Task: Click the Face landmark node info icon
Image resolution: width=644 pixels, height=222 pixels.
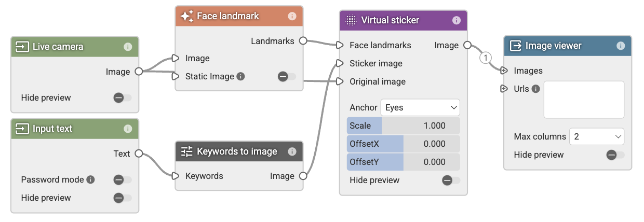Action: click(x=292, y=16)
